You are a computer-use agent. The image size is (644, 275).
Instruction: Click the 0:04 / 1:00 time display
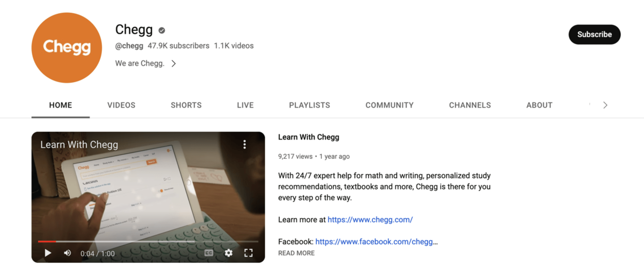98,254
